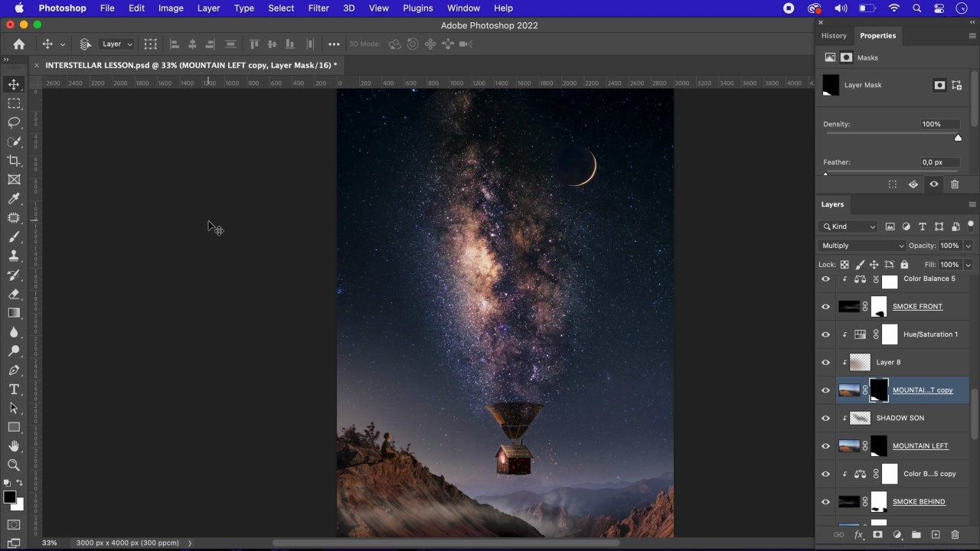The width and height of the screenshot is (980, 551).
Task: Click the delete layer trash icon
Action: [x=955, y=535]
